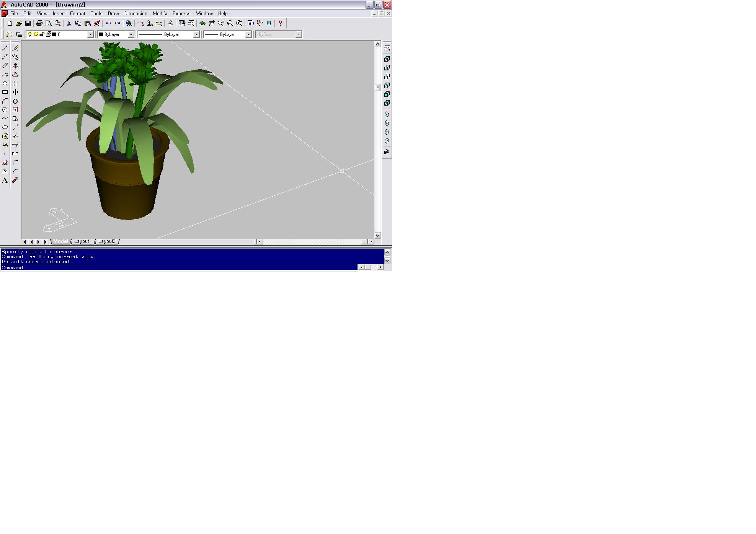The width and height of the screenshot is (756, 534).
Task: Select the Construction Line tool
Action: pos(5,57)
